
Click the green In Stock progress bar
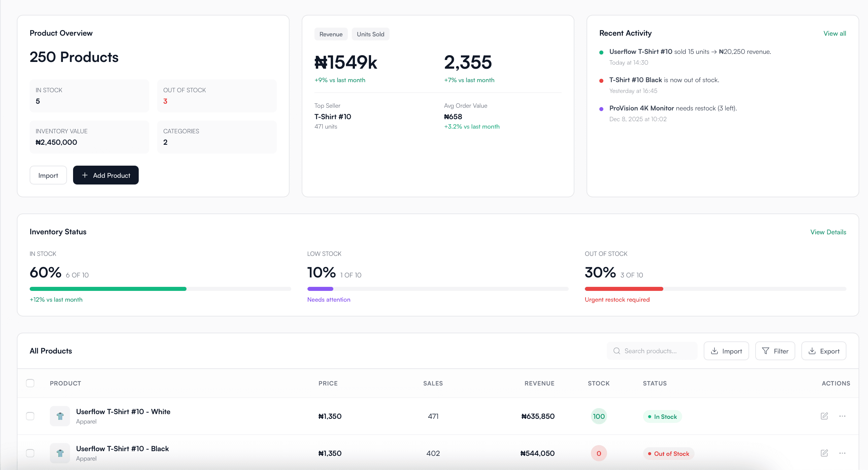[108, 289]
